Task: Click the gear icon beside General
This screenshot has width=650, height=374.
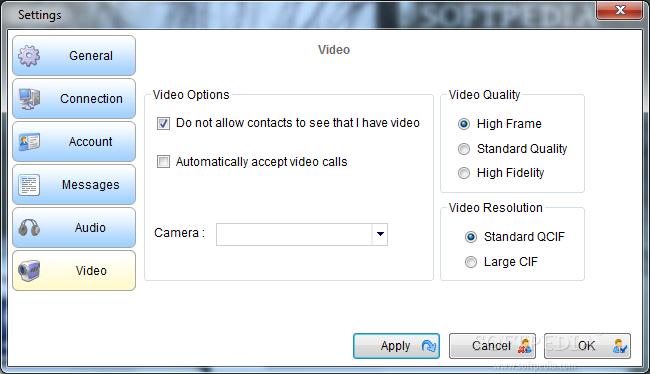Action: pos(29,56)
